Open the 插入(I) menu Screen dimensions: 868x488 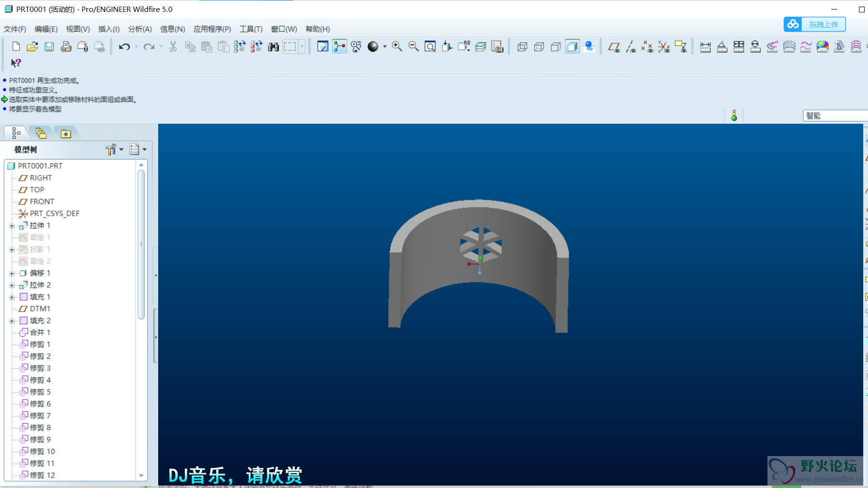(x=109, y=29)
